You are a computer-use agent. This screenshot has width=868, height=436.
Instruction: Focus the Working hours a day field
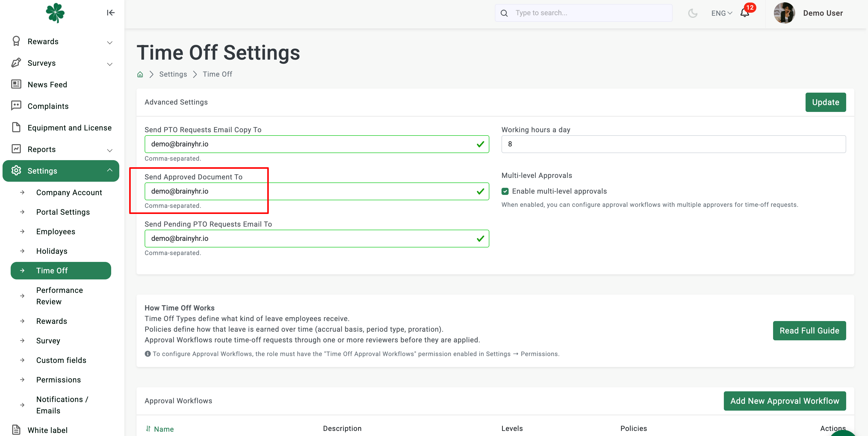click(673, 144)
